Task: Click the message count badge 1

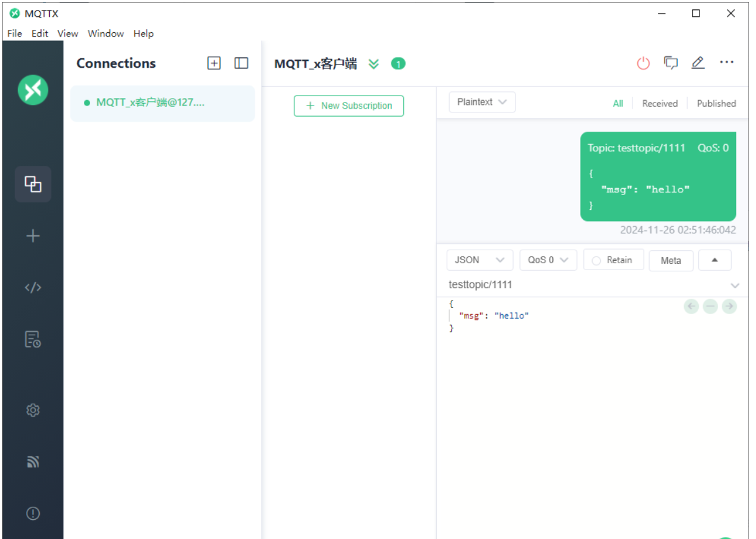Action: [398, 63]
